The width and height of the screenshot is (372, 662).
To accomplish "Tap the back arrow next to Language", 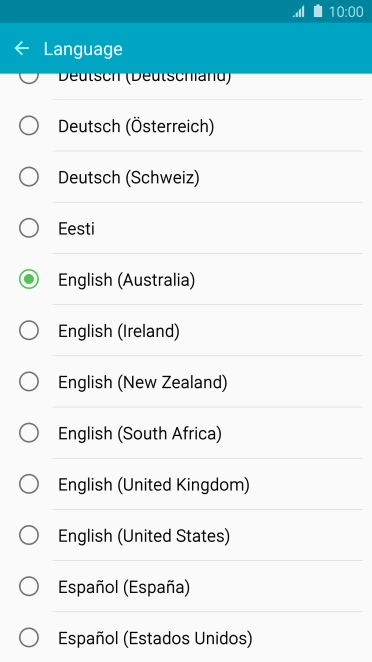I will click(22, 49).
